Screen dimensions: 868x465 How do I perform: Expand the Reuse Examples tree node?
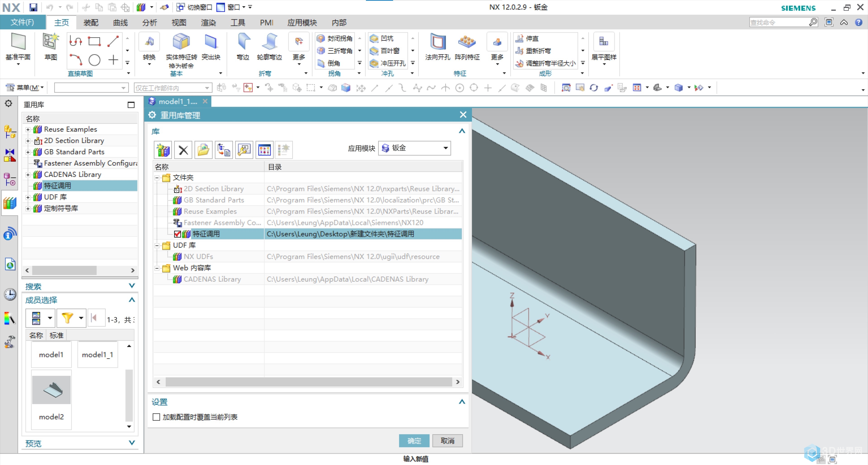point(28,129)
